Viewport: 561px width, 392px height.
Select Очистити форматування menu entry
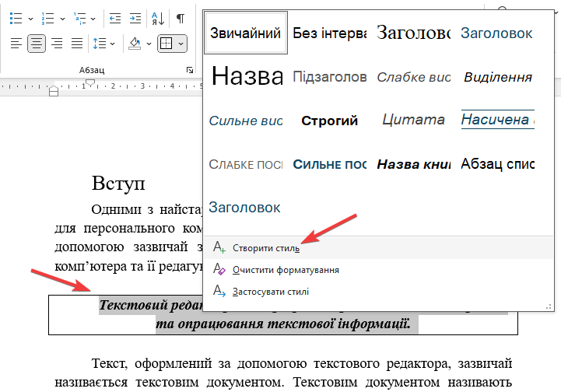(286, 270)
